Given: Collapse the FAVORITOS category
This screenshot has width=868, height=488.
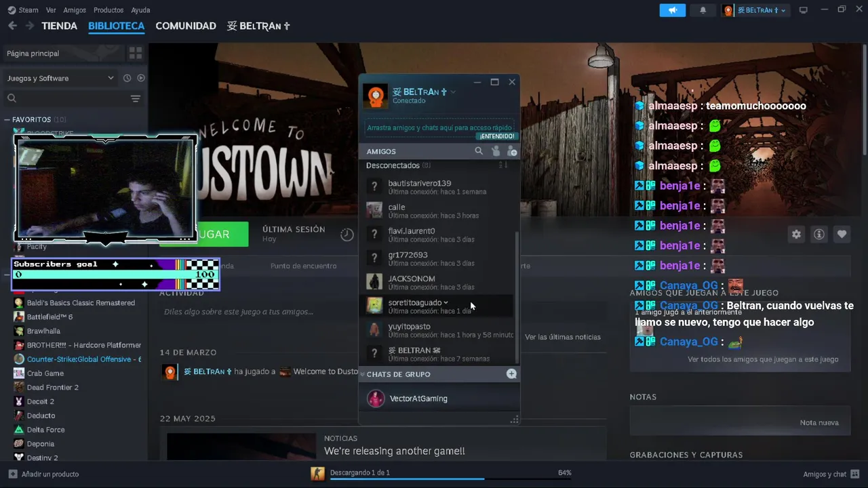Looking at the screenshot, I should 7,119.
